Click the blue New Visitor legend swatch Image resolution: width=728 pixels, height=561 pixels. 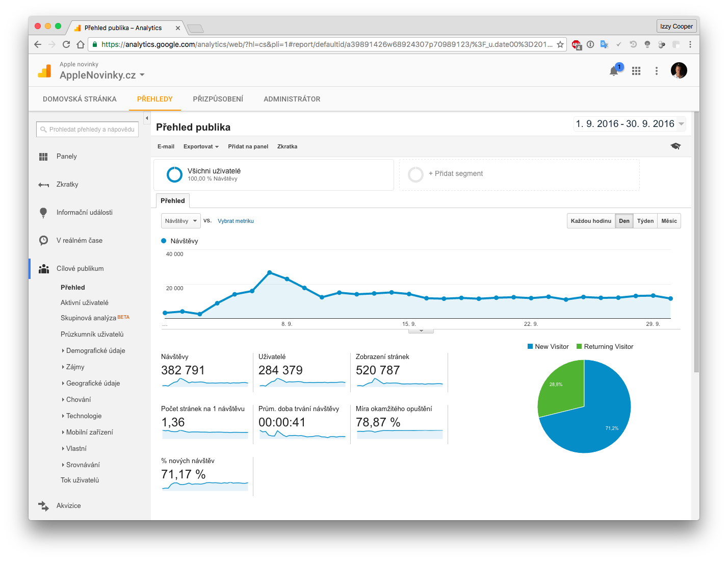530,347
